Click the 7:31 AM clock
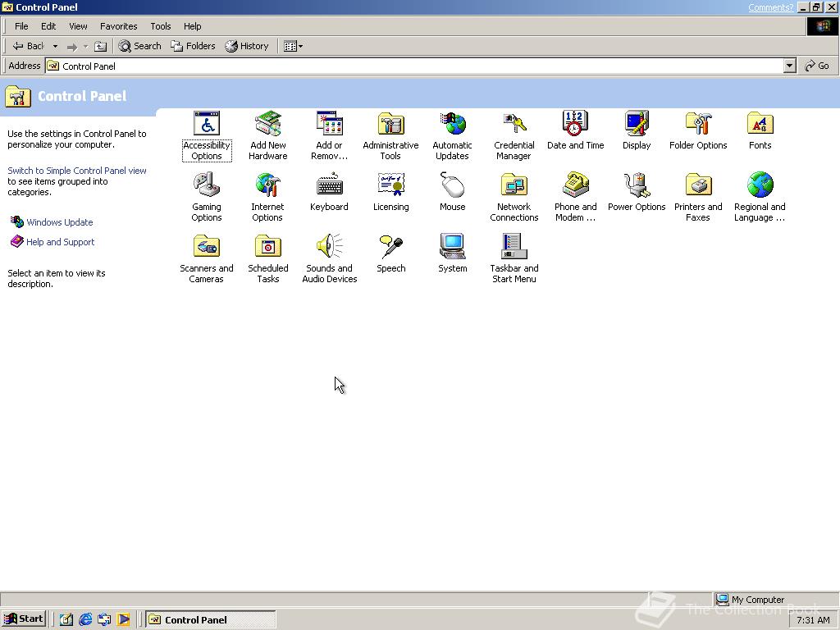Screen dimensions: 840x630 pos(813,620)
